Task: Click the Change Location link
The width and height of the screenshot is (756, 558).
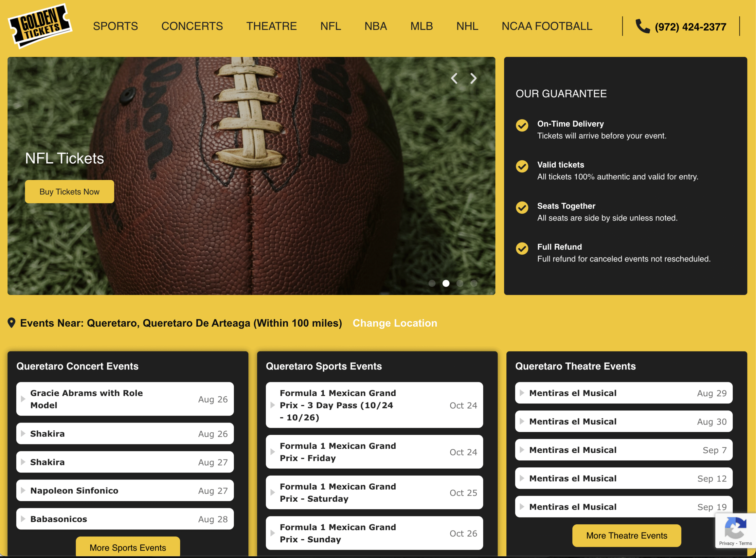Action: pyautogui.click(x=395, y=323)
